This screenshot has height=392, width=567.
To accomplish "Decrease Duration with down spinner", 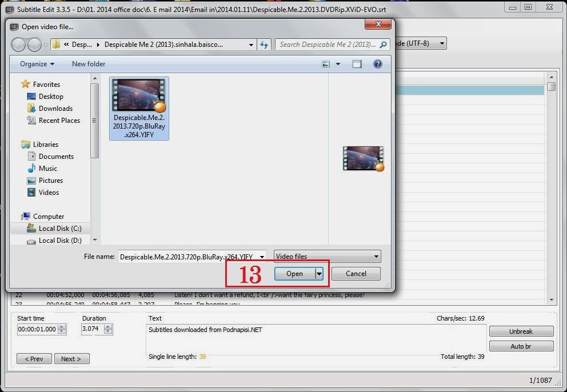I will 108,331.
